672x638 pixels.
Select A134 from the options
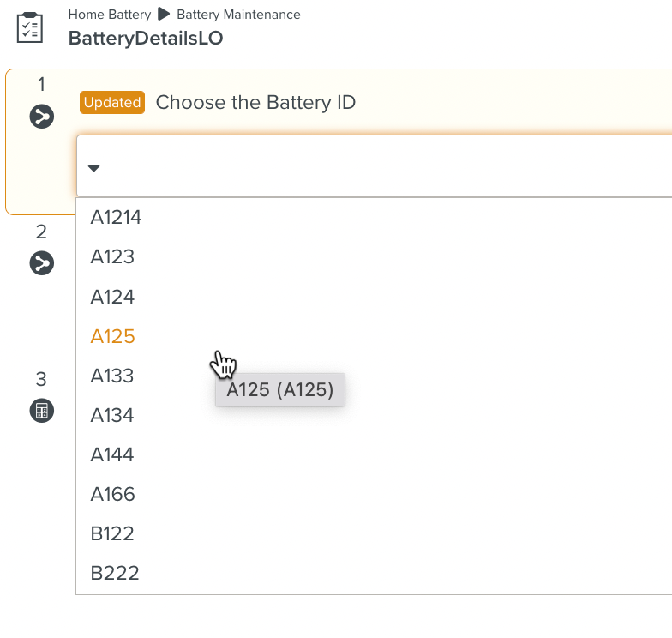(112, 415)
